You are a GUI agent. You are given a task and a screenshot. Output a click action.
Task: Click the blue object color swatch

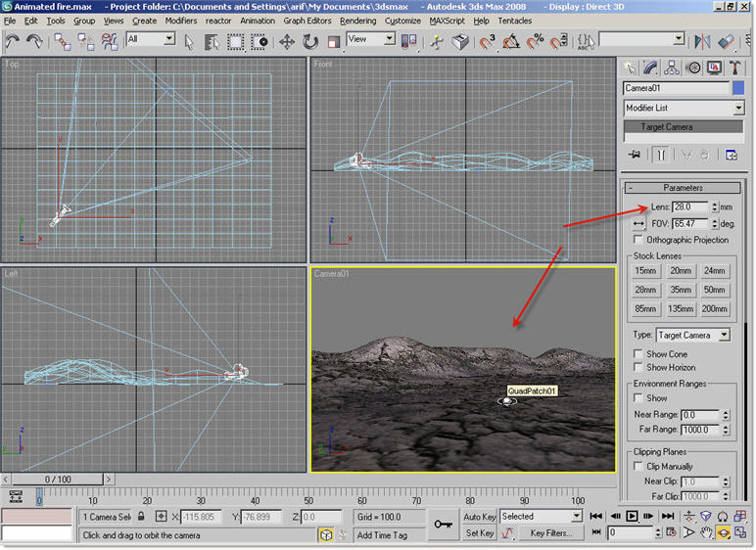[738, 88]
